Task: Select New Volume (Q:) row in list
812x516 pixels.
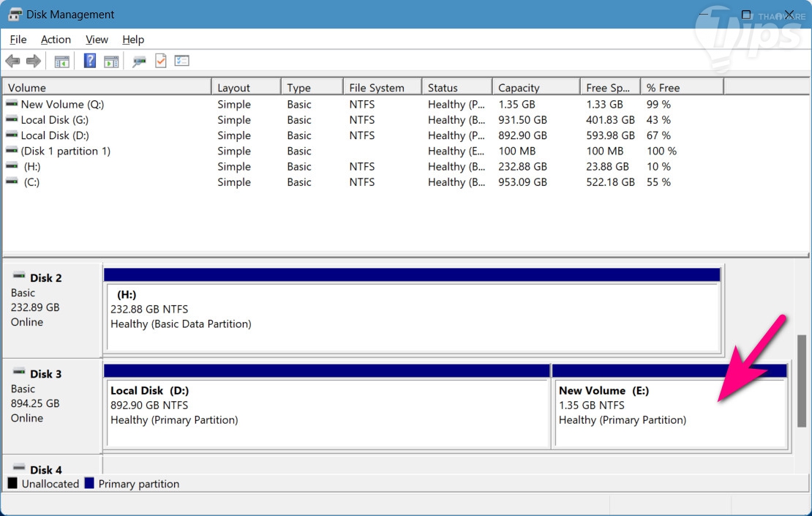Action: [62, 105]
